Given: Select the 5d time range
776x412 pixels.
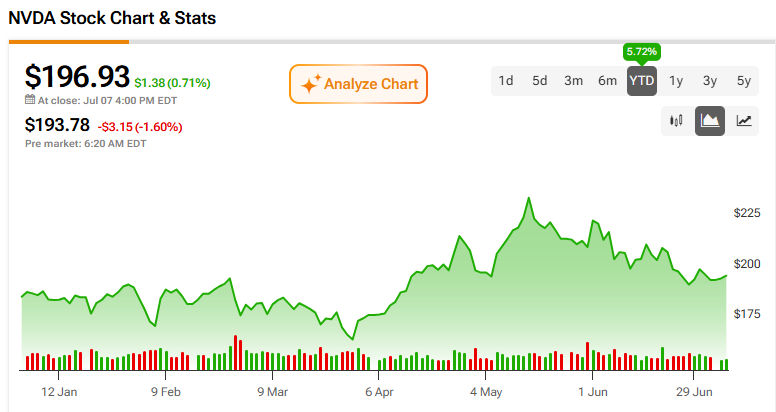Looking at the screenshot, I should coord(539,81).
